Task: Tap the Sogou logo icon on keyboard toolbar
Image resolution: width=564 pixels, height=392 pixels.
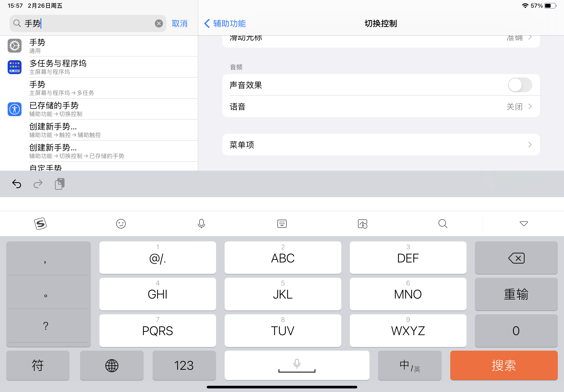Action: click(x=40, y=223)
